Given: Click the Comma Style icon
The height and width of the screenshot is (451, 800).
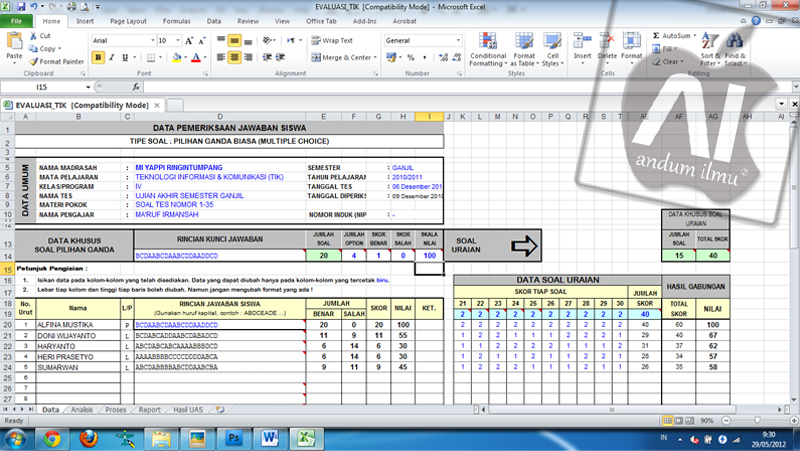Looking at the screenshot, I should pyautogui.click(x=424, y=57).
